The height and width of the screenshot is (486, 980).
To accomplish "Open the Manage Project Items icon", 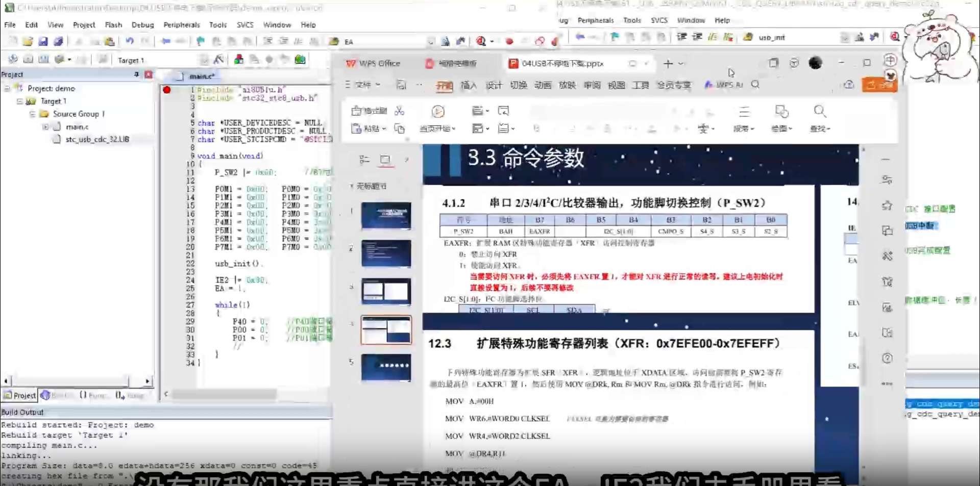I will 238,60.
